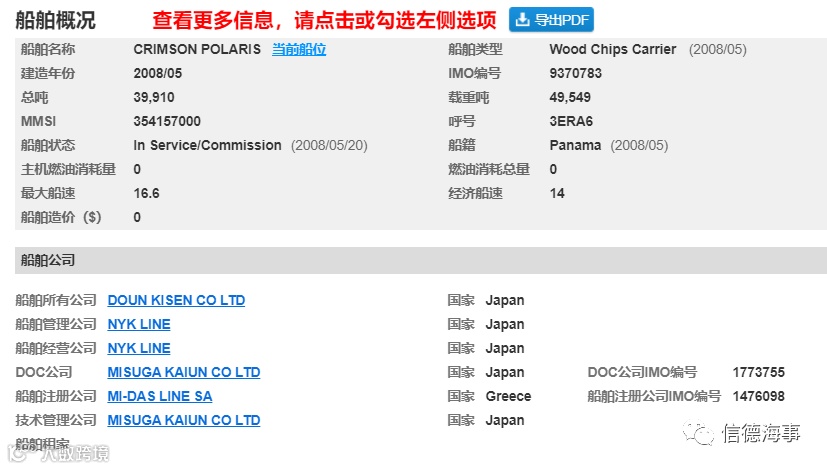Select registered company IMO number 1476098

click(758, 396)
